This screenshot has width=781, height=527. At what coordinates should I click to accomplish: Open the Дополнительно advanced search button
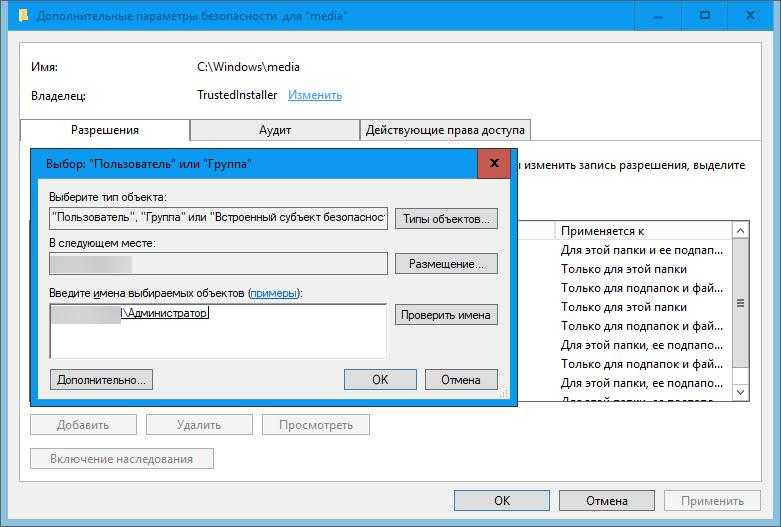tap(101, 380)
